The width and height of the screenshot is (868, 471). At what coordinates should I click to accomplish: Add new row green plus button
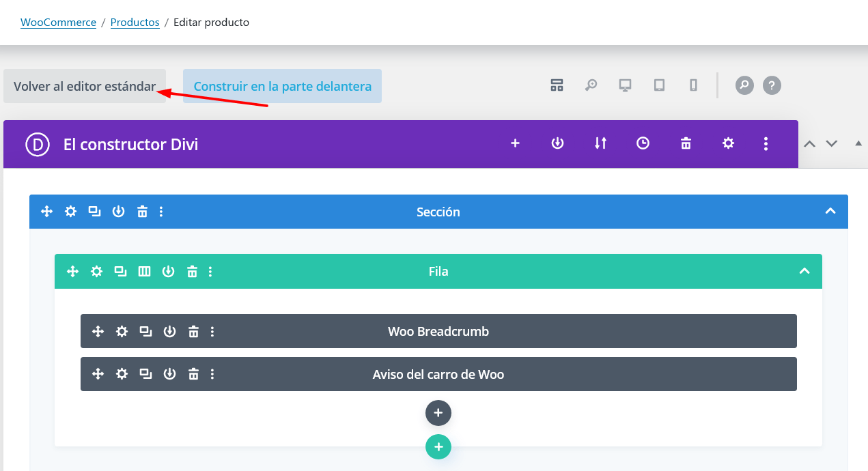[x=438, y=447]
